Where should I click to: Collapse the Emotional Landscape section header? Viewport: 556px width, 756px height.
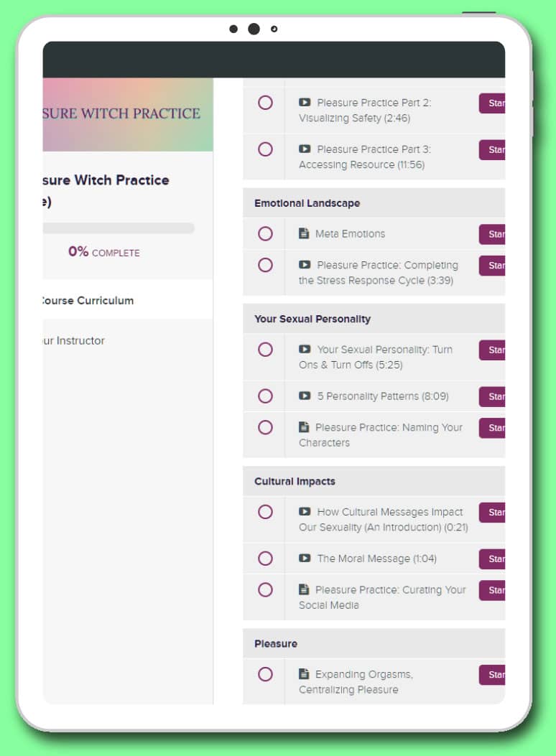tap(374, 203)
